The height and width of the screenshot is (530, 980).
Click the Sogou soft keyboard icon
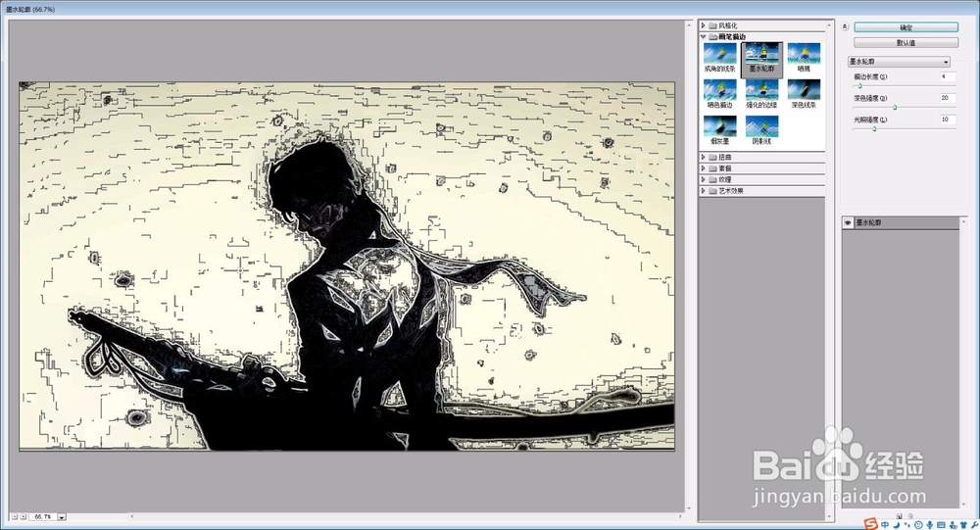pos(941,525)
